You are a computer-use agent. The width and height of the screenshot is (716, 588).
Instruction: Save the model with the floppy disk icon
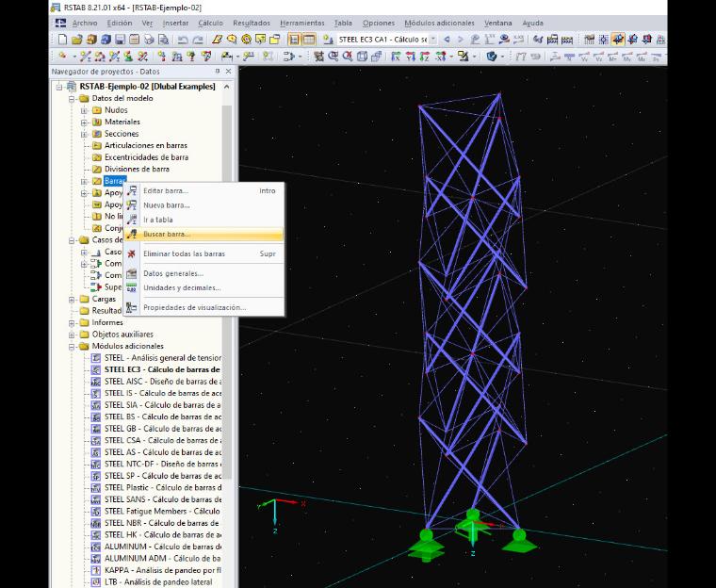click(120, 40)
